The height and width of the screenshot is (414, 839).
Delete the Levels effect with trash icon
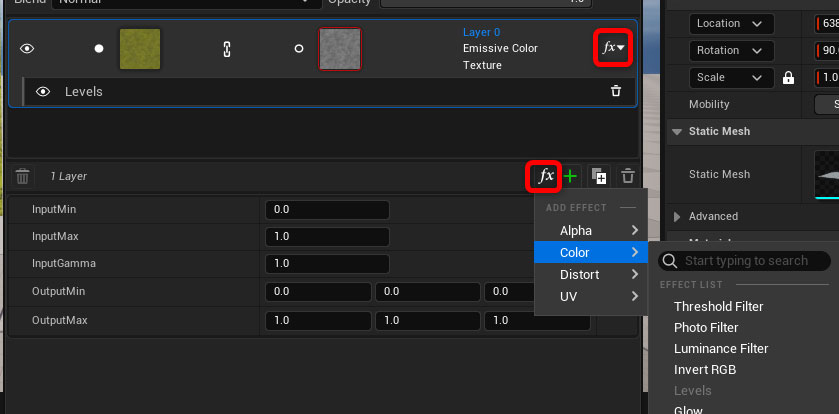[x=616, y=91]
